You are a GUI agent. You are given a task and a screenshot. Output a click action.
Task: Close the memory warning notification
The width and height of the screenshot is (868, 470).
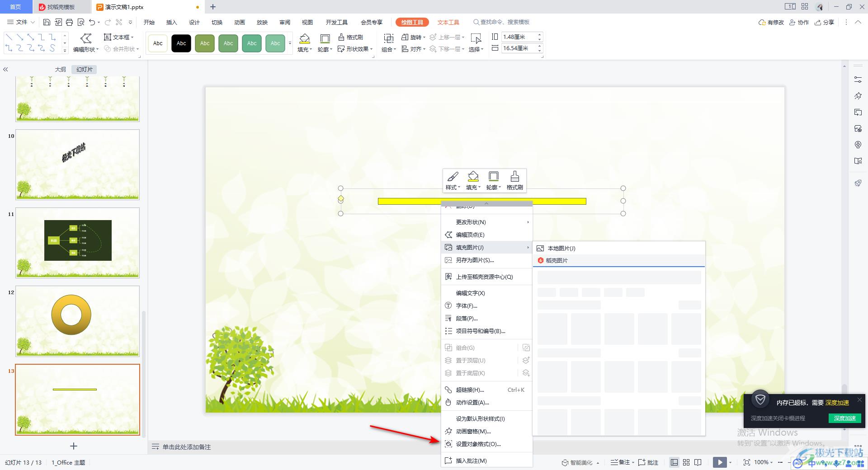(859, 400)
